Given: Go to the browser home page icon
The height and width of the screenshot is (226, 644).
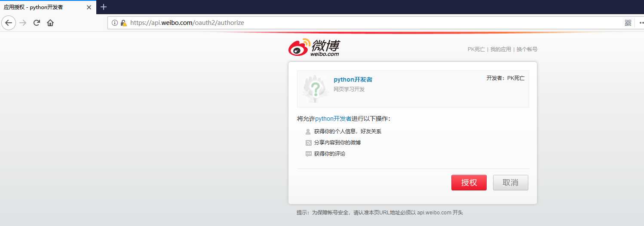Looking at the screenshot, I should click(50, 23).
